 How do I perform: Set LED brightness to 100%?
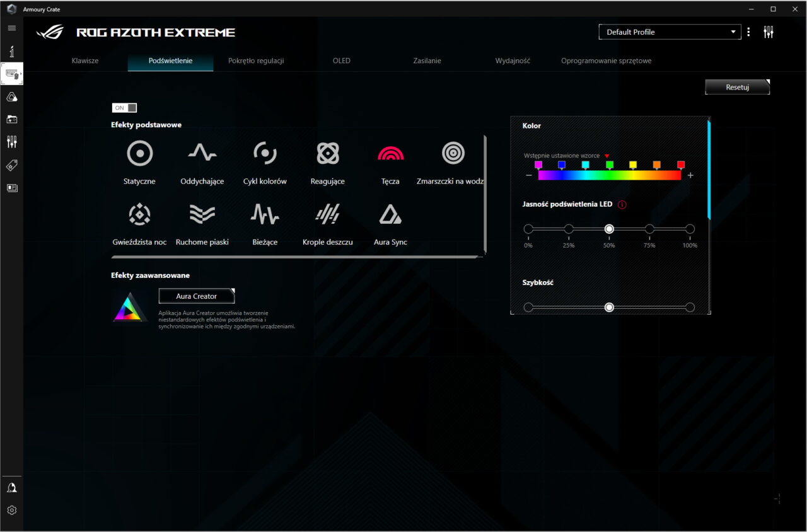pyautogui.click(x=690, y=229)
